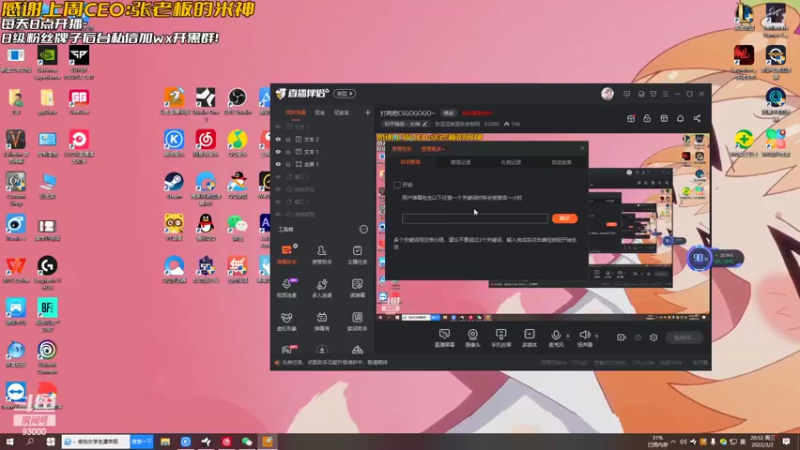Click the keyword input field in the dialog
800x450 pixels.
coord(474,218)
